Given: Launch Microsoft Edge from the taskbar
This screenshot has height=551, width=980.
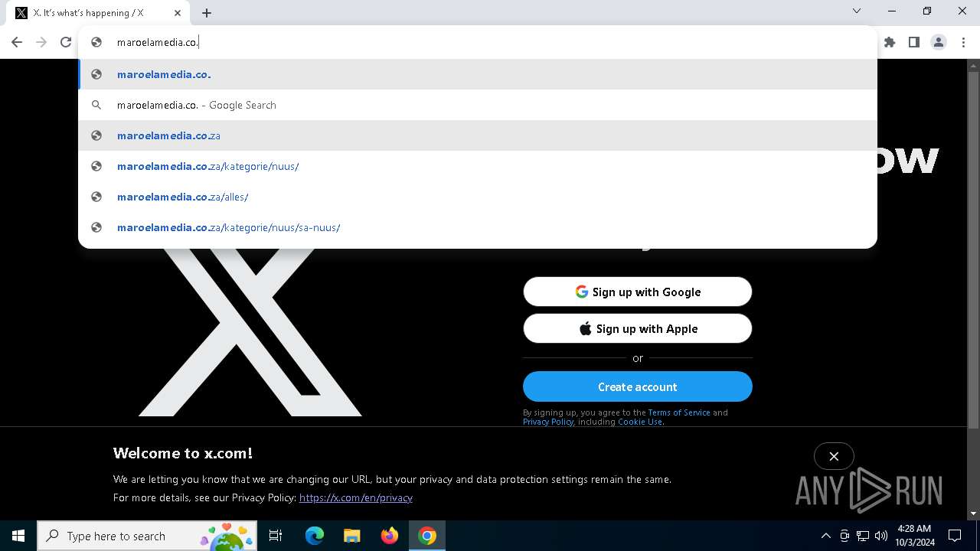Looking at the screenshot, I should point(315,536).
